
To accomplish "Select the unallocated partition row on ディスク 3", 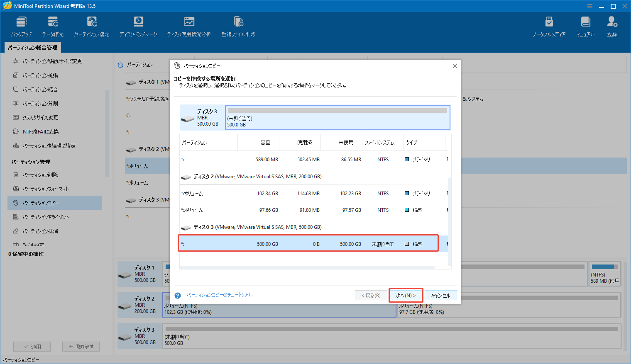I will pyautogui.click(x=308, y=243).
